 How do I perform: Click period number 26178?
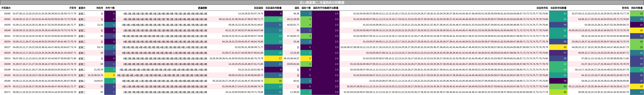pyautogui.click(x=7, y=86)
